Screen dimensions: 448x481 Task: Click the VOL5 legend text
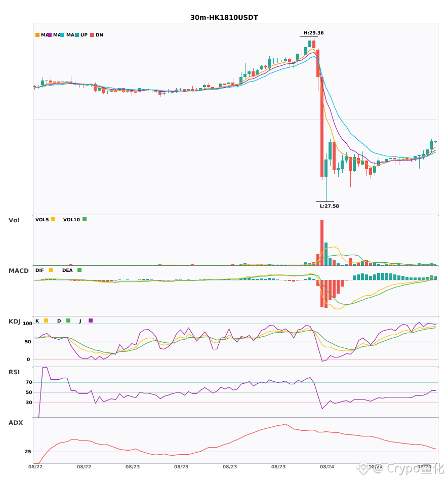[42, 220]
